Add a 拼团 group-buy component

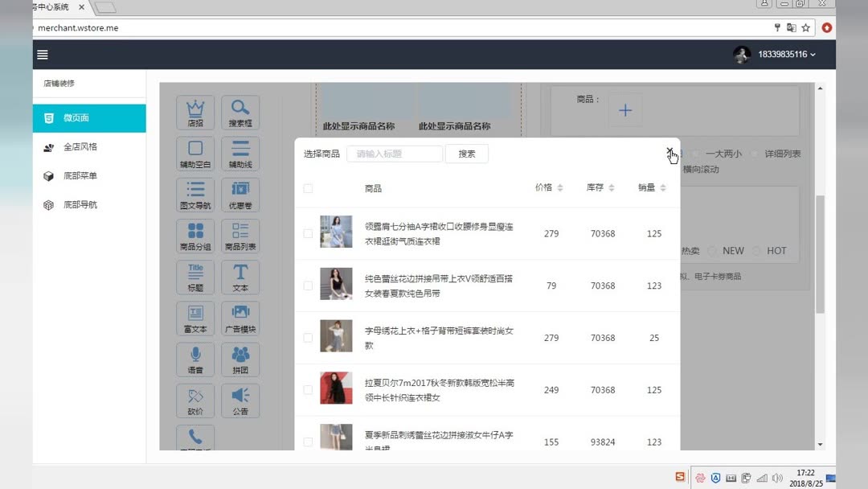(x=240, y=360)
